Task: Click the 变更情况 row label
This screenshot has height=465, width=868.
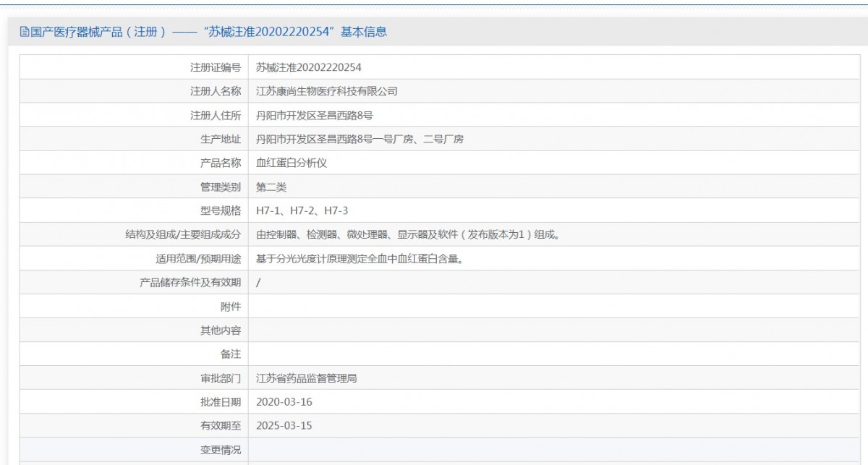Action: (x=221, y=450)
